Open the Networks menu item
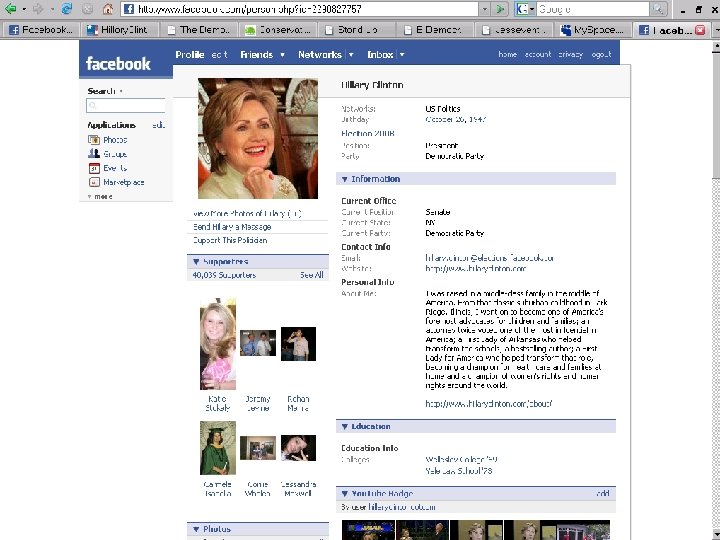 (x=320, y=55)
